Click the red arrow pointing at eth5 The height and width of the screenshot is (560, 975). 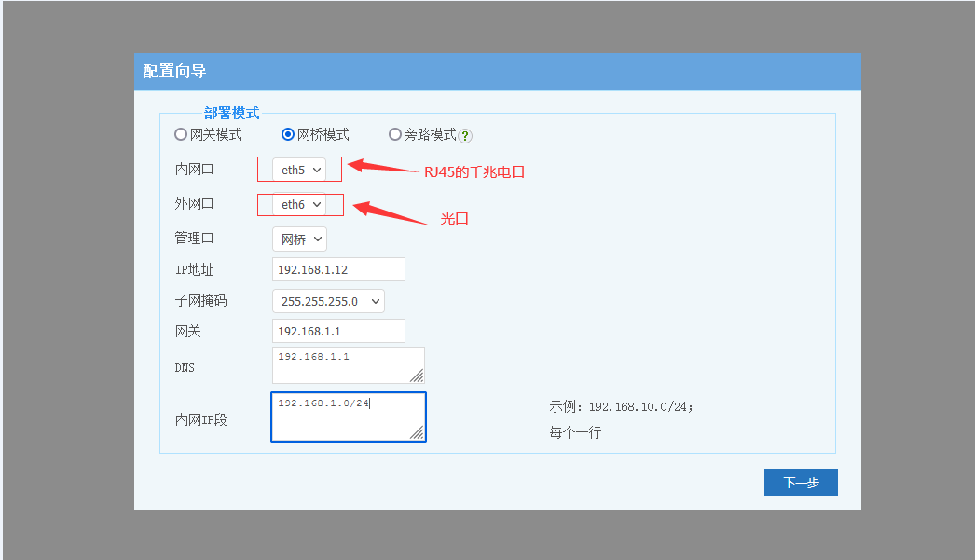(382, 168)
